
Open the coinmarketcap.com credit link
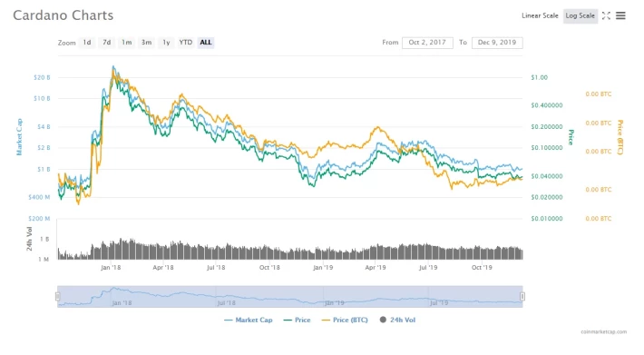pyautogui.click(x=604, y=331)
